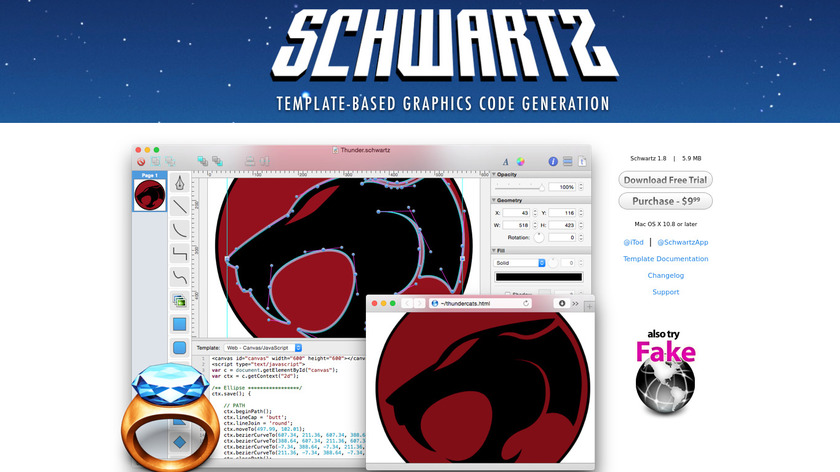The height and width of the screenshot is (472, 840).
Task: Click the 'Schwartz 1.8' version text
Action: 648,159
